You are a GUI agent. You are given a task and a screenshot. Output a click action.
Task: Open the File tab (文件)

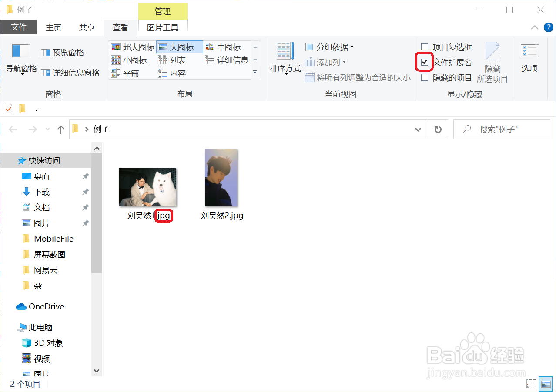19,27
